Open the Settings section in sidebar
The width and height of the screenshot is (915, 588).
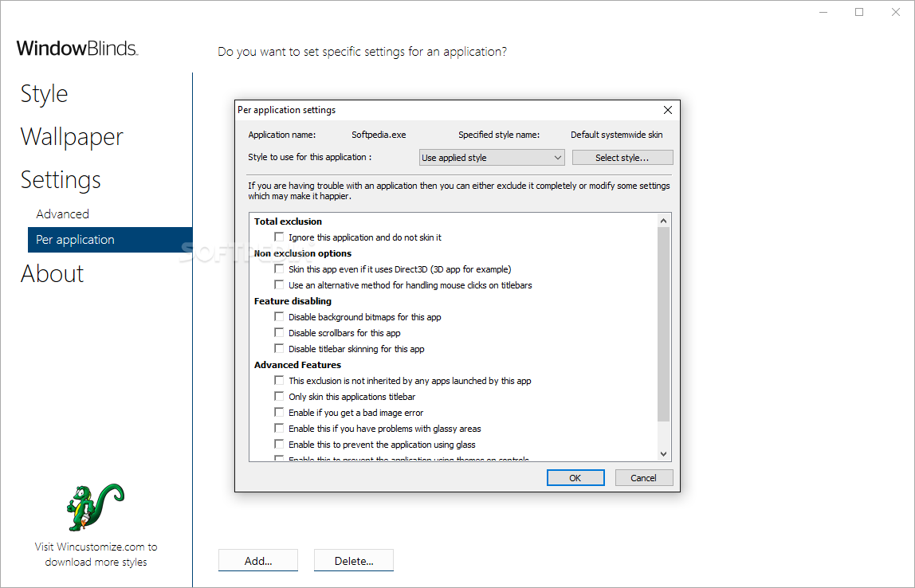pos(61,180)
